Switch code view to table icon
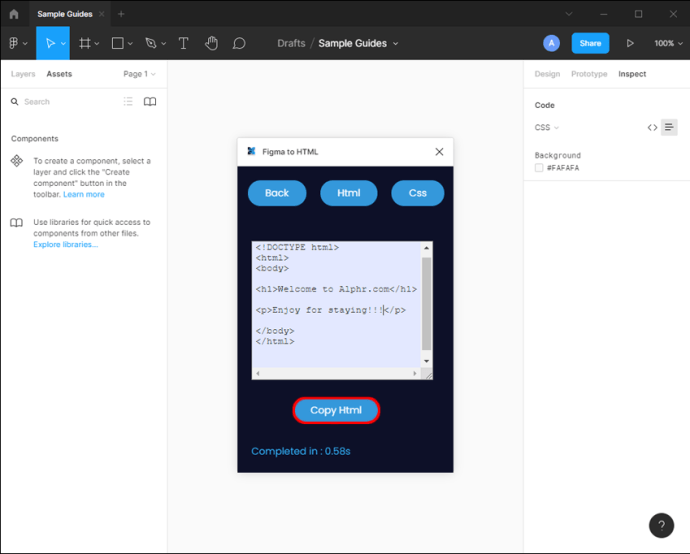 click(x=669, y=128)
